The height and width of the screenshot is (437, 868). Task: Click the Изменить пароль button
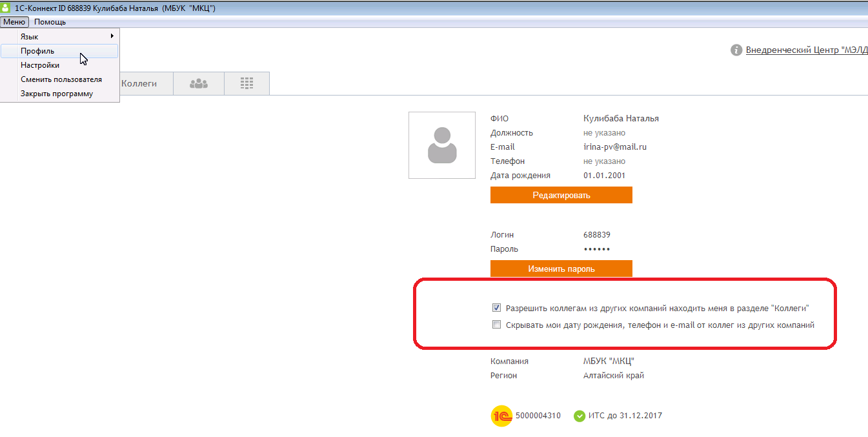561,269
